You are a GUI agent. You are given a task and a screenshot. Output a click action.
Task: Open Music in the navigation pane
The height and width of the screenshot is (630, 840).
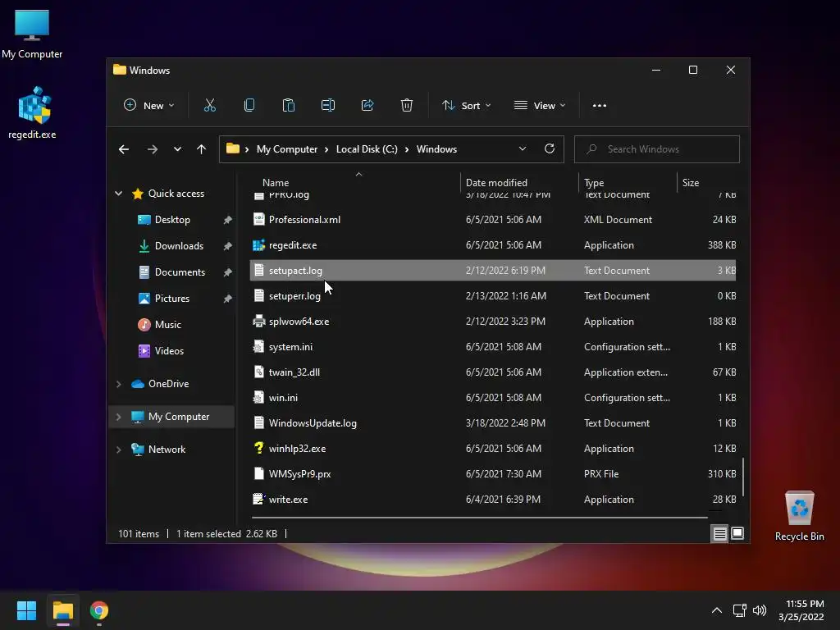pos(167,325)
